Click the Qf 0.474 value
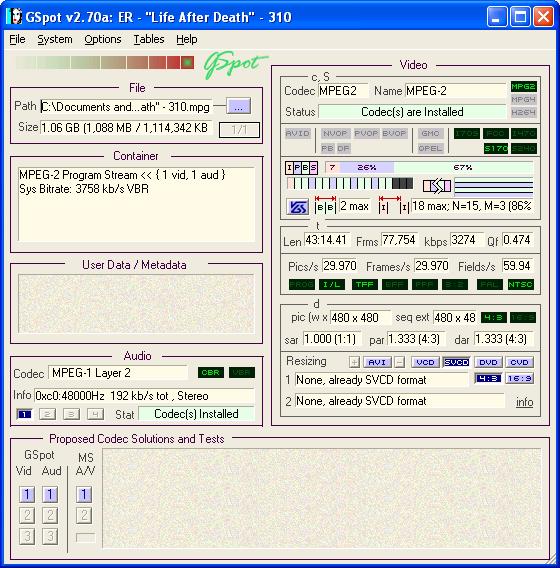 coord(517,240)
